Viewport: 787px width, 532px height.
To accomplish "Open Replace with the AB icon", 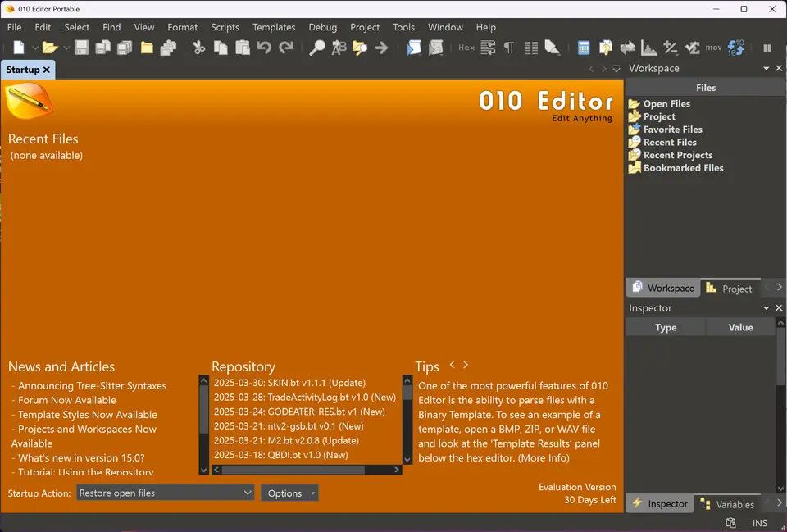I will click(x=339, y=48).
